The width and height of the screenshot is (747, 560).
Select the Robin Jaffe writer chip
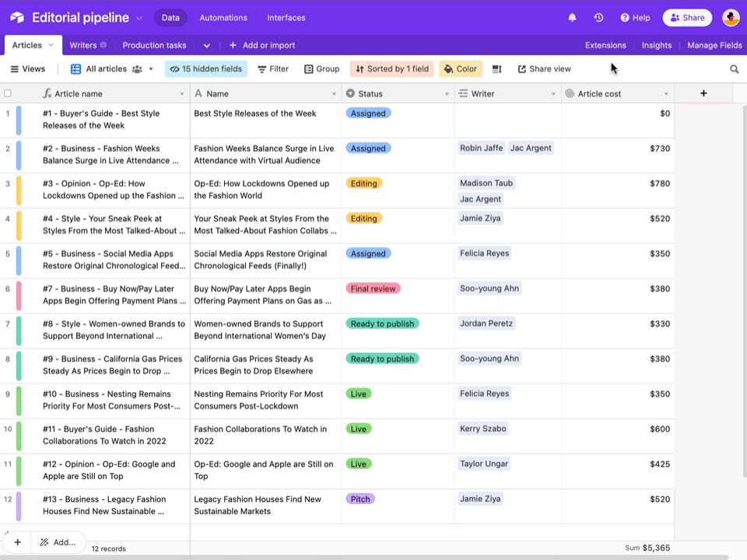click(x=481, y=148)
